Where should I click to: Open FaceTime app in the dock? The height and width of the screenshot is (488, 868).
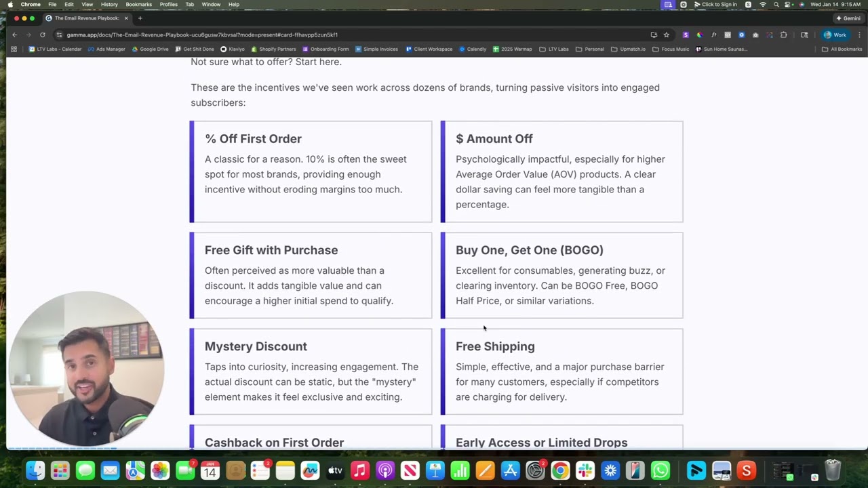point(185,470)
